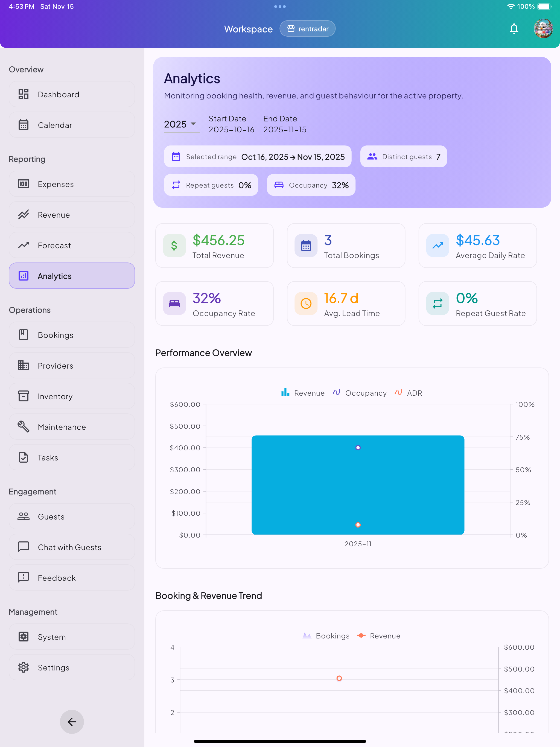Screen dimensions: 560x747
Task: Tap the battery indicator in status bar
Action: click(544, 6)
